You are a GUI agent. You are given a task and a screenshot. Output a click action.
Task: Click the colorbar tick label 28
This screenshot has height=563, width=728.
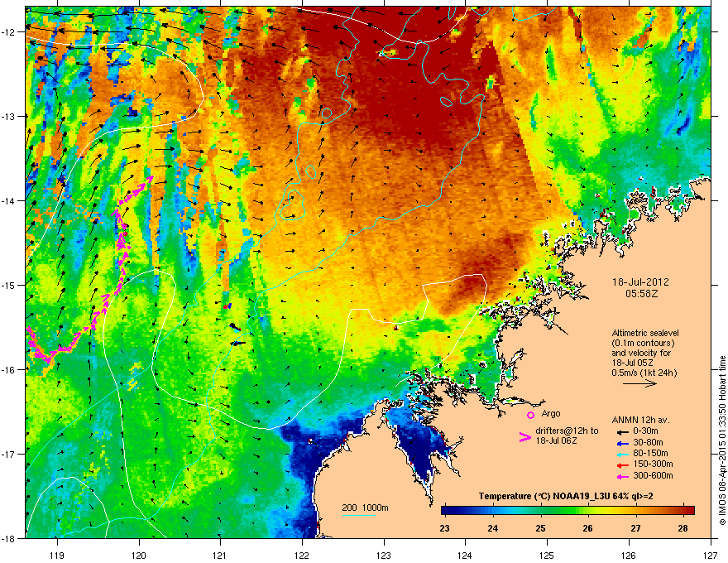[x=682, y=528]
